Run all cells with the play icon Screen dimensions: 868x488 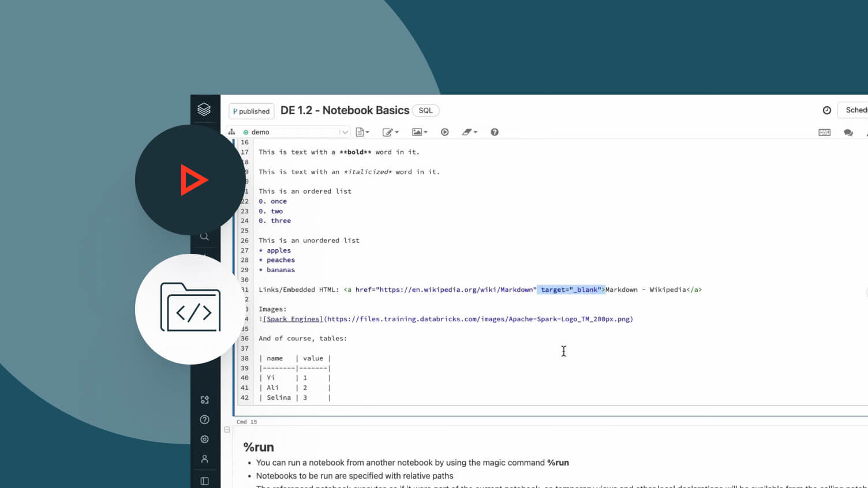click(x=444, y=132)
